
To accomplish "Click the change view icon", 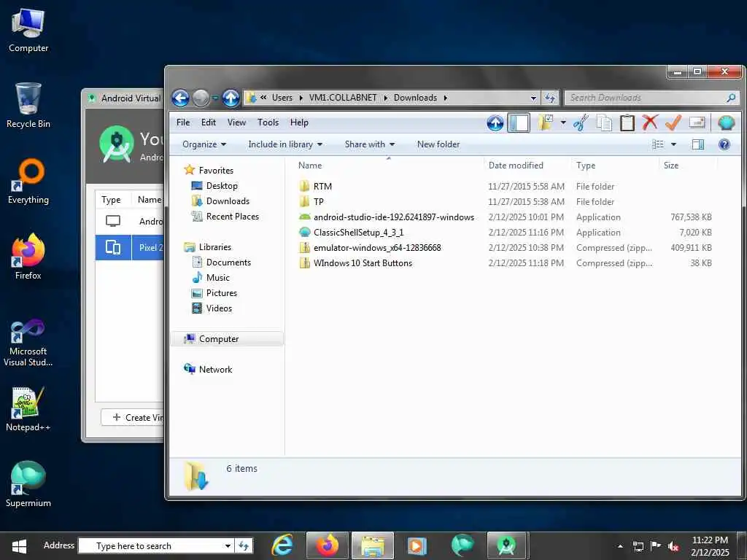I will pos(658,144).
